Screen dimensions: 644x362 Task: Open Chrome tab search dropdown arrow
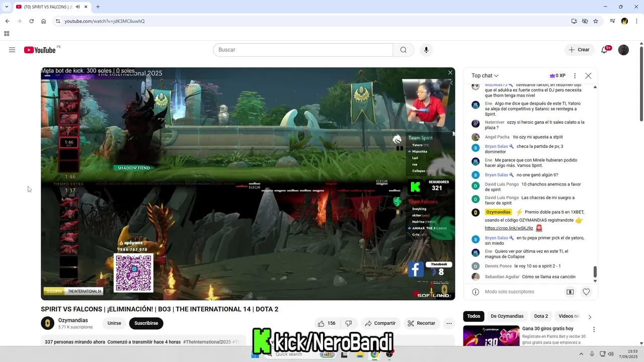(7, 7)
